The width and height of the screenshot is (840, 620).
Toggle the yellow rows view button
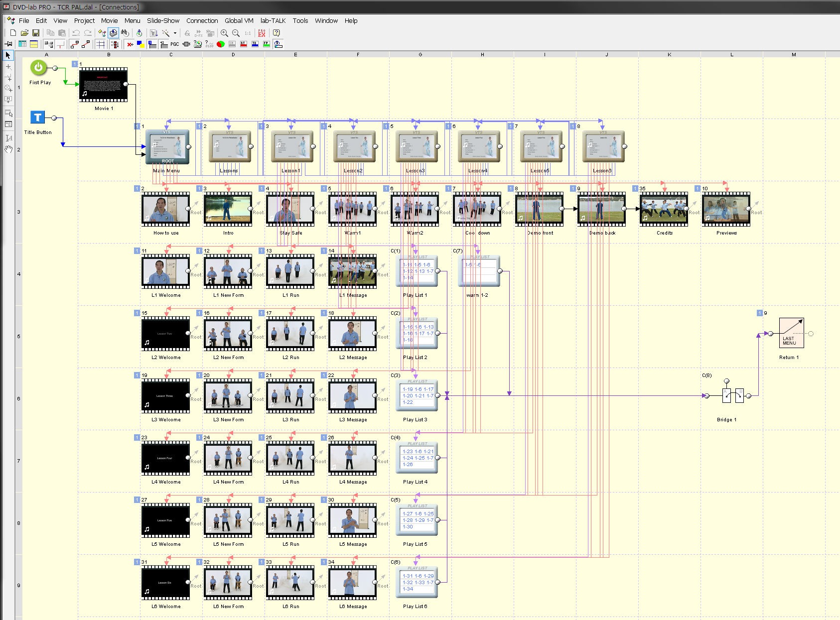coord(34,44)
